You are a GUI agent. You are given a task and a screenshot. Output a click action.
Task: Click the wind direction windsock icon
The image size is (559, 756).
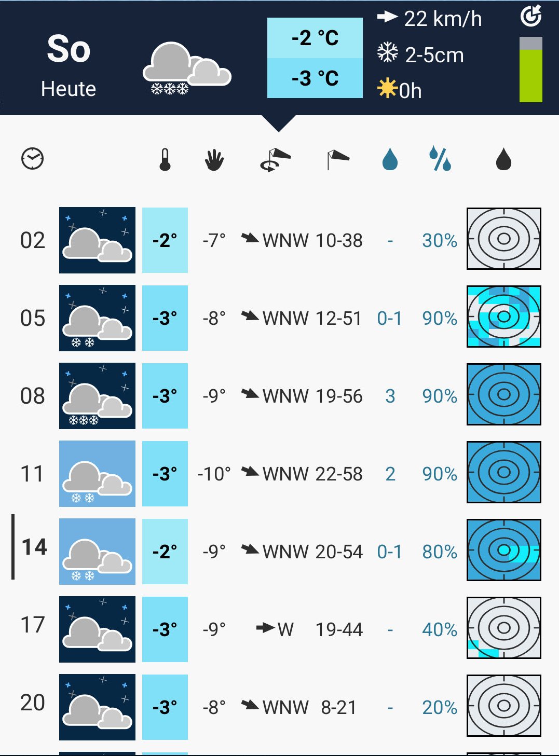click(x=275, y=160)
